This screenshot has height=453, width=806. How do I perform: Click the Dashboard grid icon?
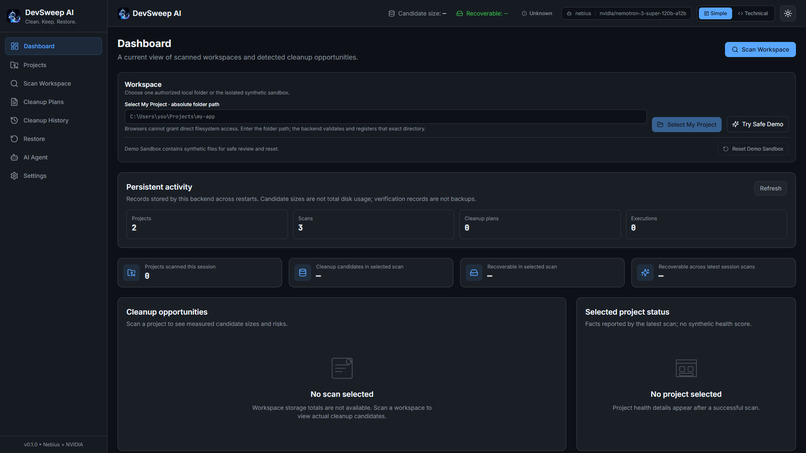pyautogui.click(x=14, y=46)
